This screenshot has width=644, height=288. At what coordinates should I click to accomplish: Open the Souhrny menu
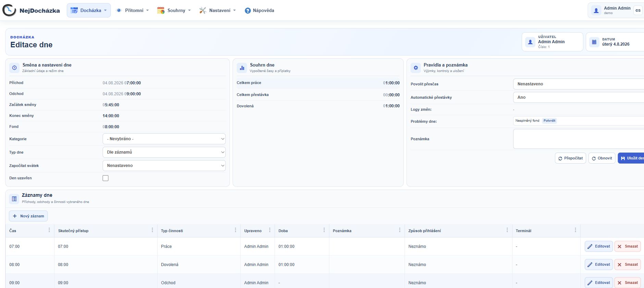[174, 10]
